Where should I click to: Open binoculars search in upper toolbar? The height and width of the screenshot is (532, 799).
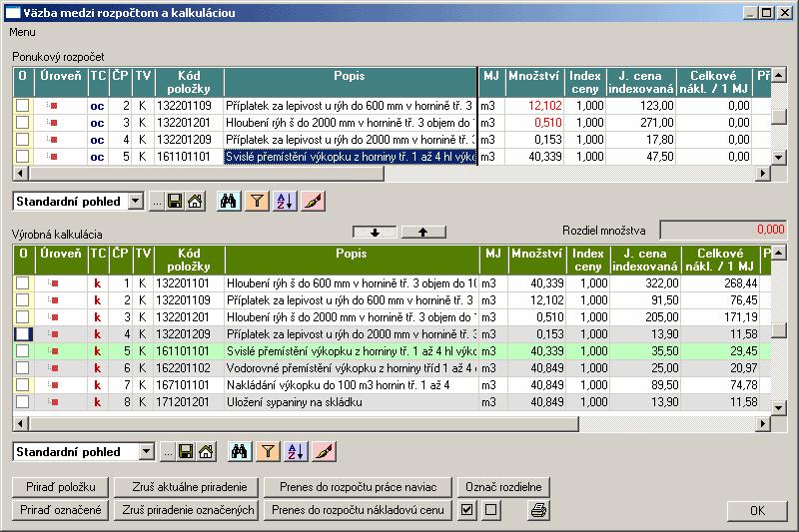click(x=229, y=201)
